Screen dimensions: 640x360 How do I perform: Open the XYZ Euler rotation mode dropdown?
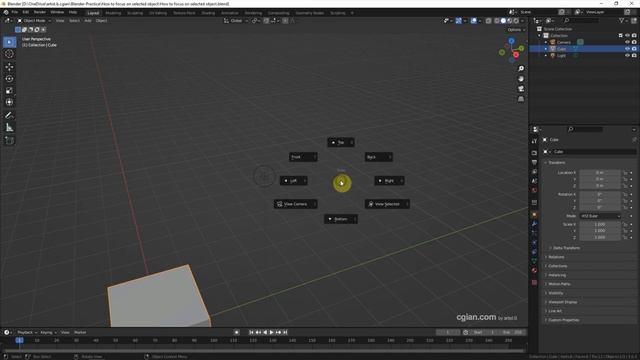(600, 216)
